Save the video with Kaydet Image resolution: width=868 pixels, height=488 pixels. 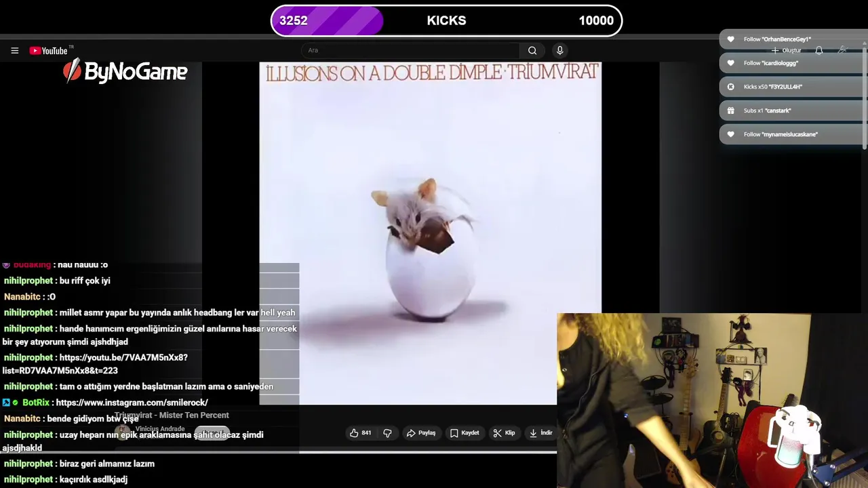[465, 432]
